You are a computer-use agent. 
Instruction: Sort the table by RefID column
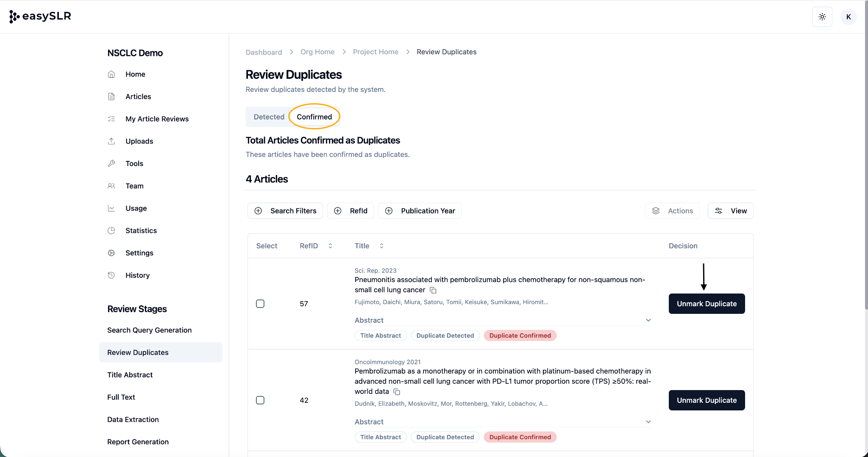330,246
